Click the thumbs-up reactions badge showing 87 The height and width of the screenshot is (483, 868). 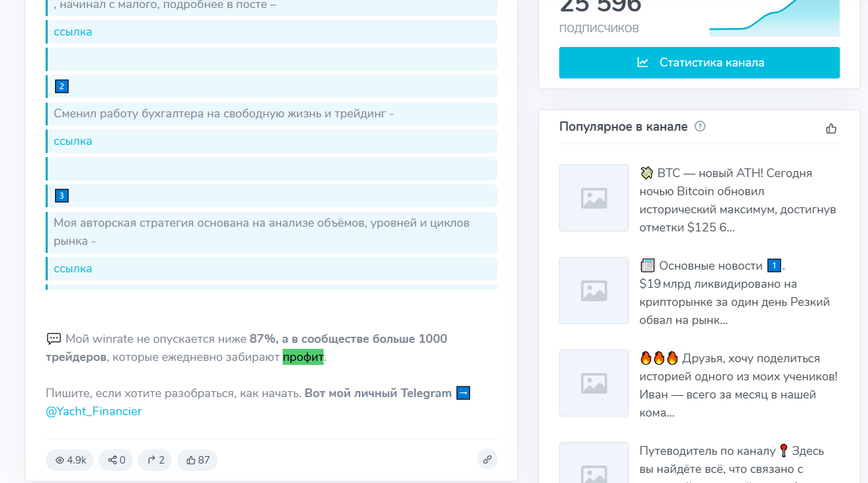(197, 460)
